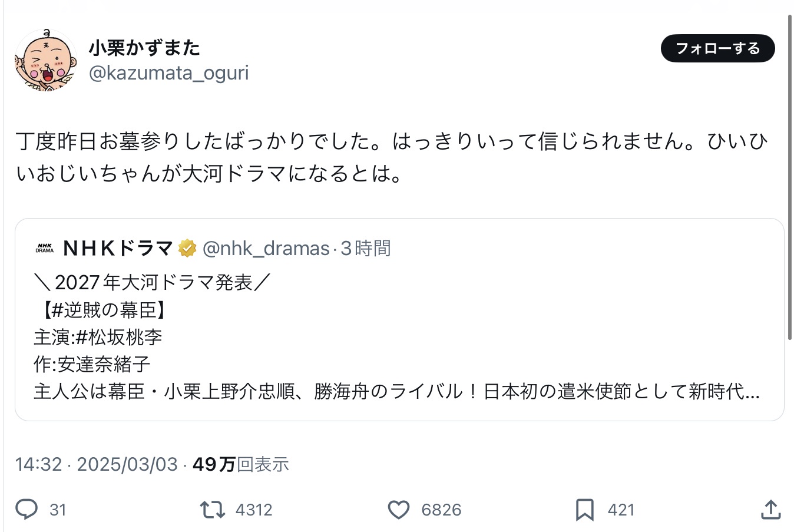Open the quoted NHK drama post

click(x=399, y=365)
